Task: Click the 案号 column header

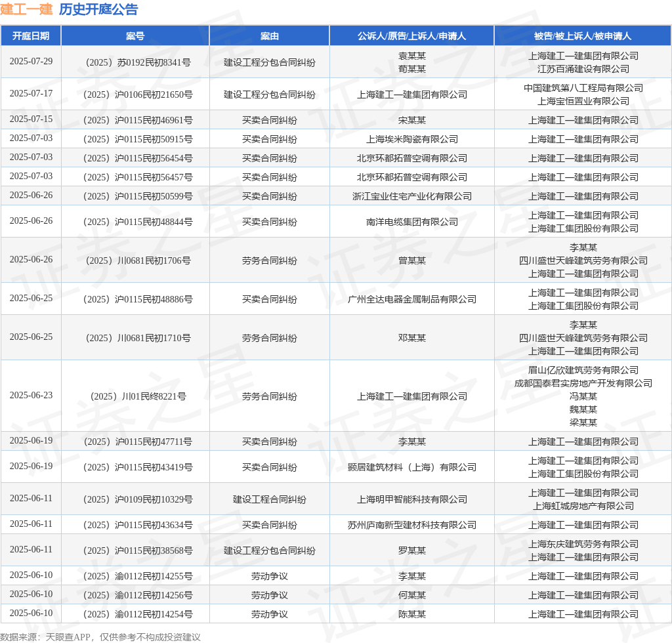Action: (x=135, y=36)
